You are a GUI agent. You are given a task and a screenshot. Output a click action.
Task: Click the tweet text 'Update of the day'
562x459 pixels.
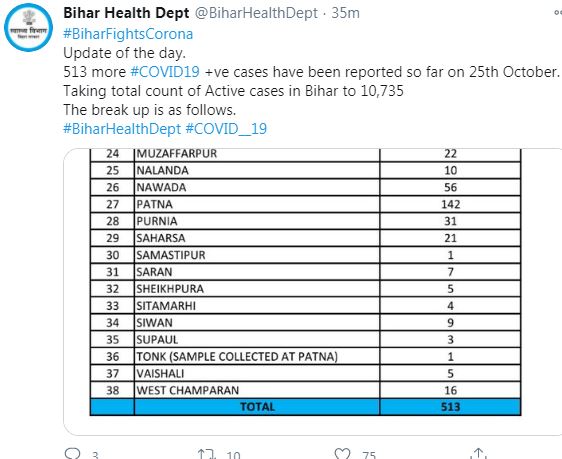coord(124,53)
